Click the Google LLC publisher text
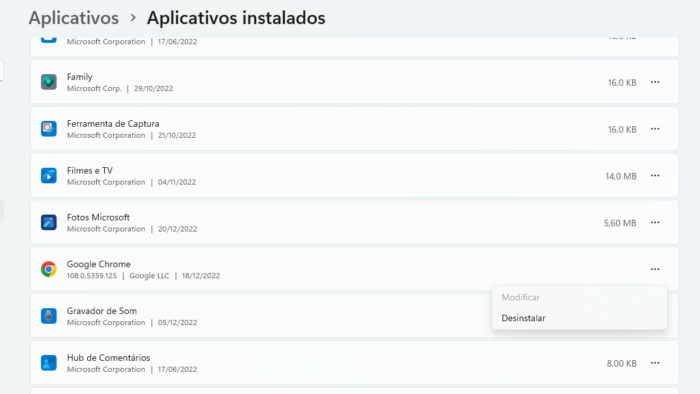The image size is (700, 394). [149, 276]
